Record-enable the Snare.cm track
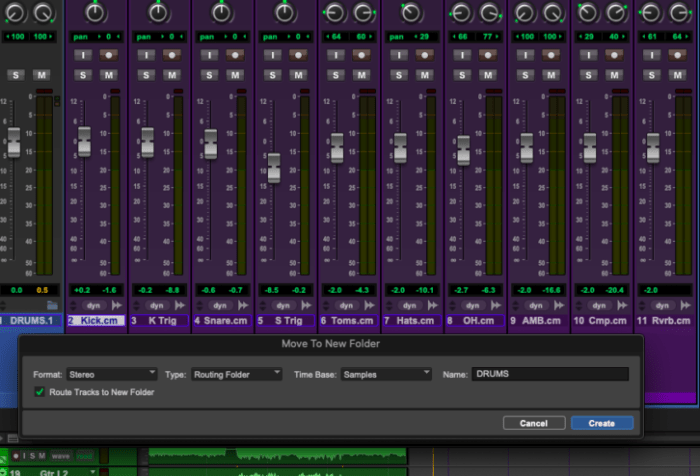This screenshot has width=700, height=476. point(235,55)
